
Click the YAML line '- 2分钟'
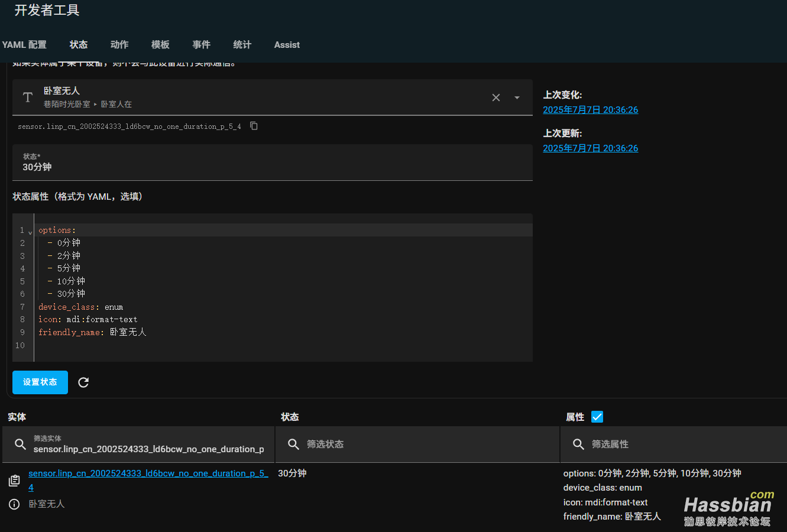coord(64,256)
